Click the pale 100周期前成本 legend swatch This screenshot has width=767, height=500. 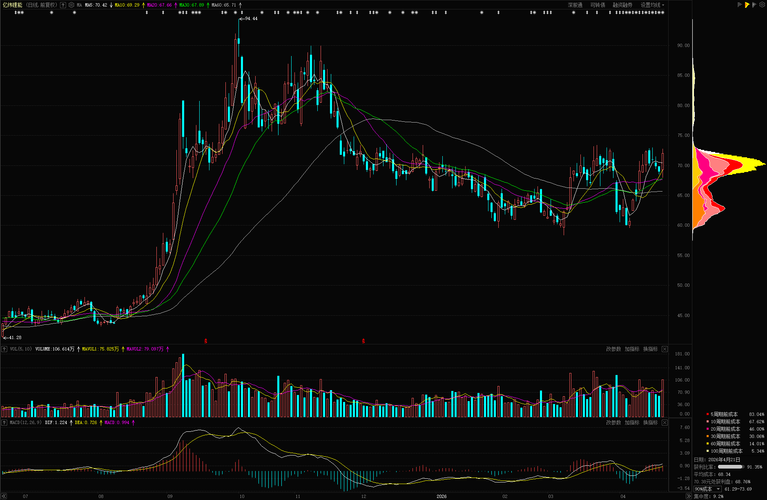707,451
